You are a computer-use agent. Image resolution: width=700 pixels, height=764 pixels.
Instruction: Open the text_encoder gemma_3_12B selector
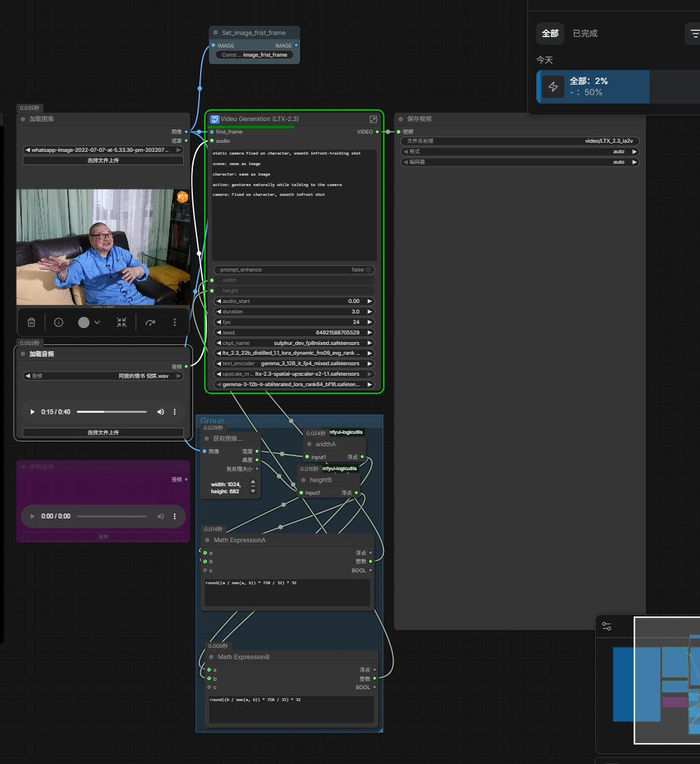pyautogui.click(x=294, y=364)
